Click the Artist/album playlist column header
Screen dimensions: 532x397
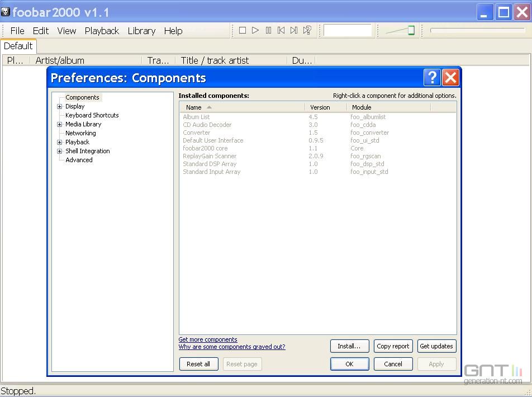86,60
